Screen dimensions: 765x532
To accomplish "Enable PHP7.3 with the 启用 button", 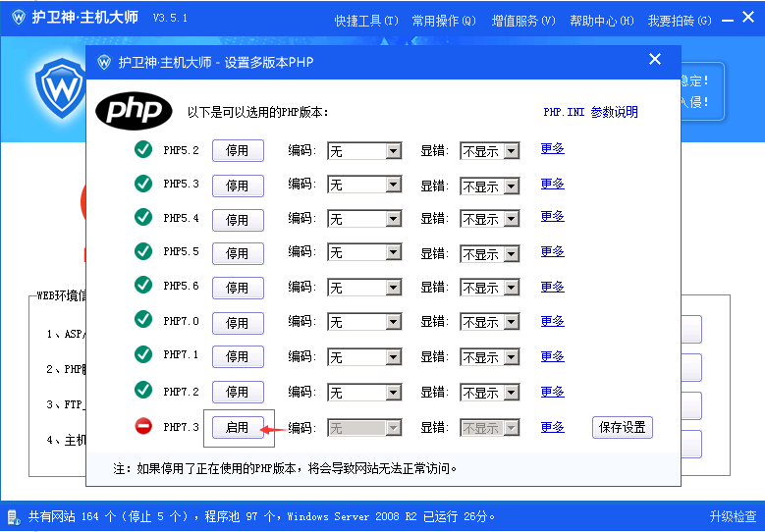I will pos(238,428).
